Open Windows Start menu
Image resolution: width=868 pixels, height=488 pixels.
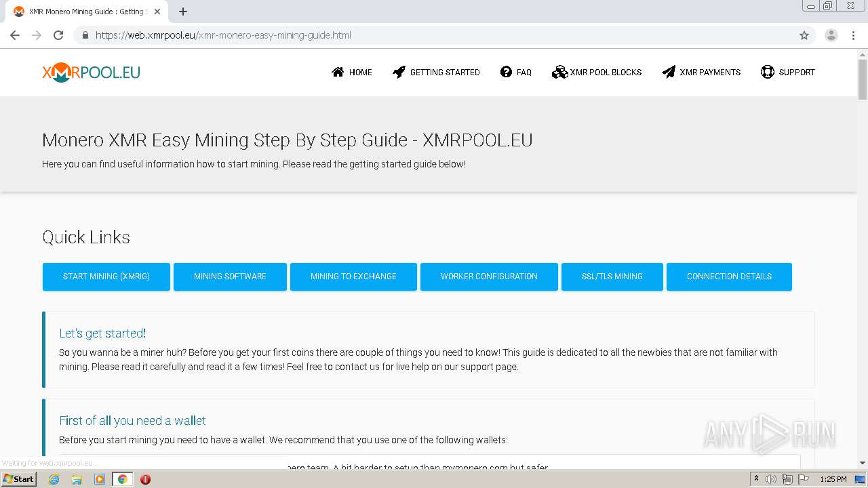point(19,479)
